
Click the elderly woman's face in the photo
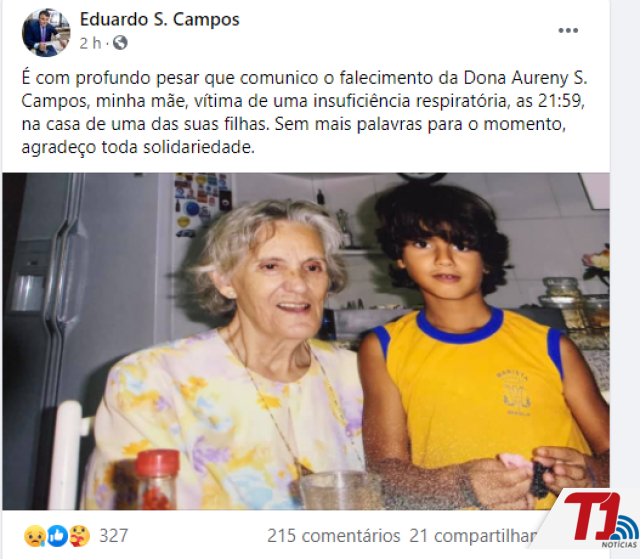tap(282, 273)
